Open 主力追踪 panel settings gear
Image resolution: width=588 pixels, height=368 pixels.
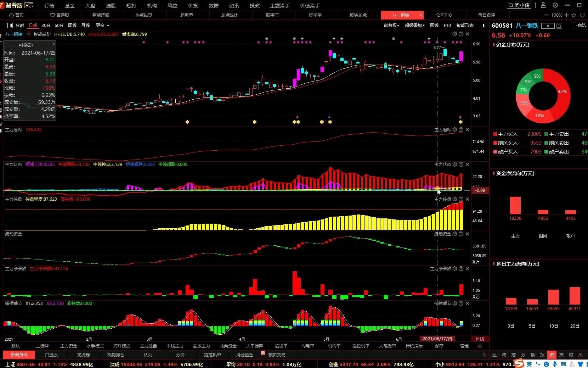click(x=454, y=130)
